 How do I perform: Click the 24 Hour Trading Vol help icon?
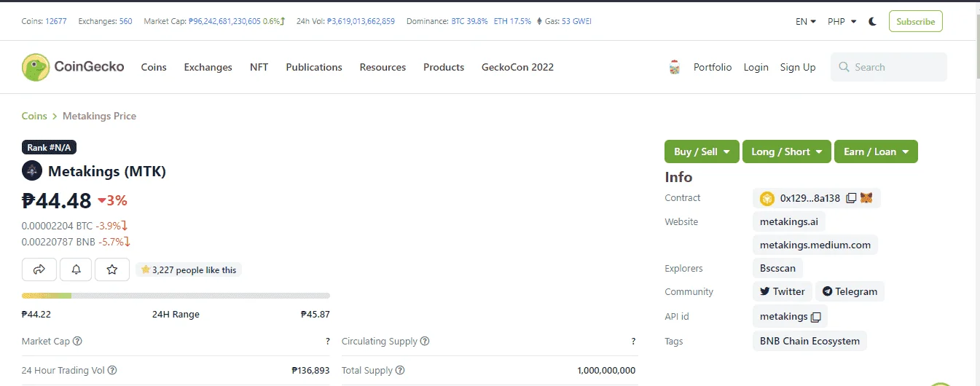pos(112,370)
